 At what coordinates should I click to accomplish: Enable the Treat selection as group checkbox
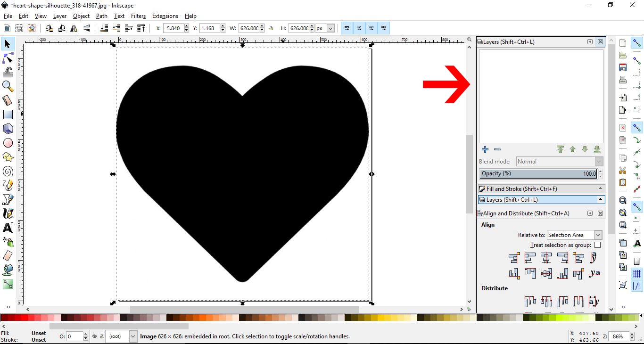597,245
